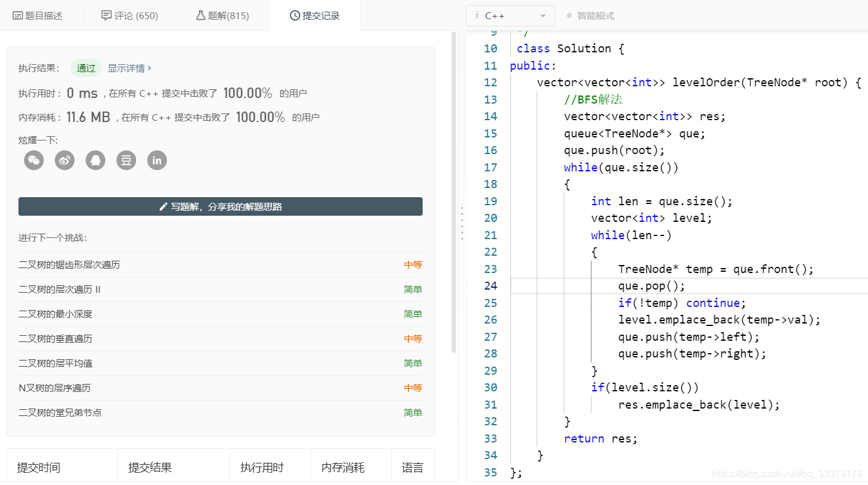
Task: Share result via Weibo icon
Action: point(65,160)
